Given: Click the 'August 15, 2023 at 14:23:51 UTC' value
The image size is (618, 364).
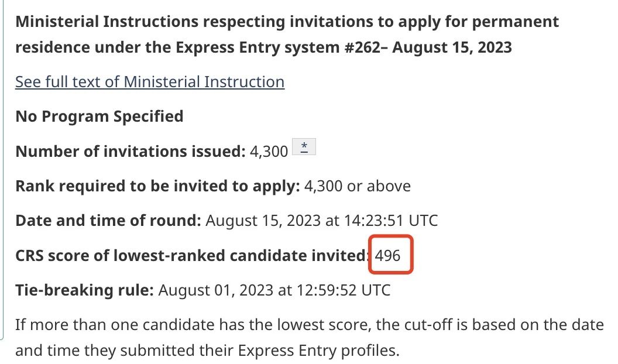Looking at the screenshot, I should [322, 221].
